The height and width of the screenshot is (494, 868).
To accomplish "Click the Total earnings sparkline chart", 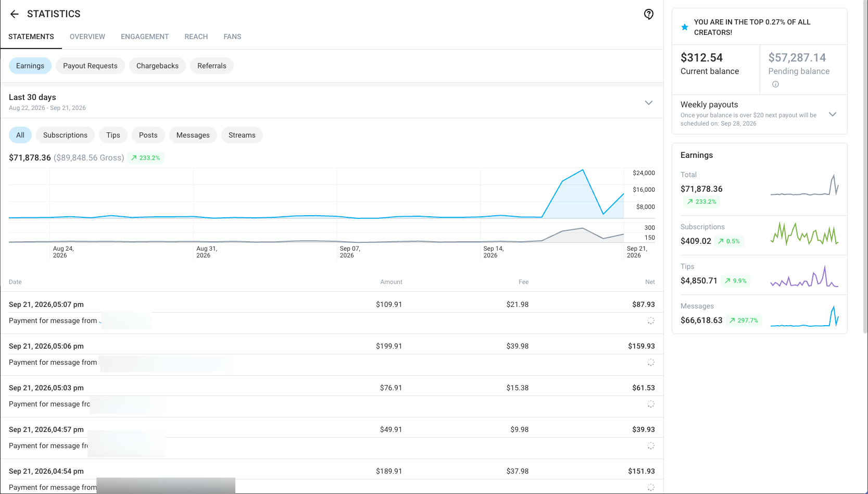I will coord(804,186).
